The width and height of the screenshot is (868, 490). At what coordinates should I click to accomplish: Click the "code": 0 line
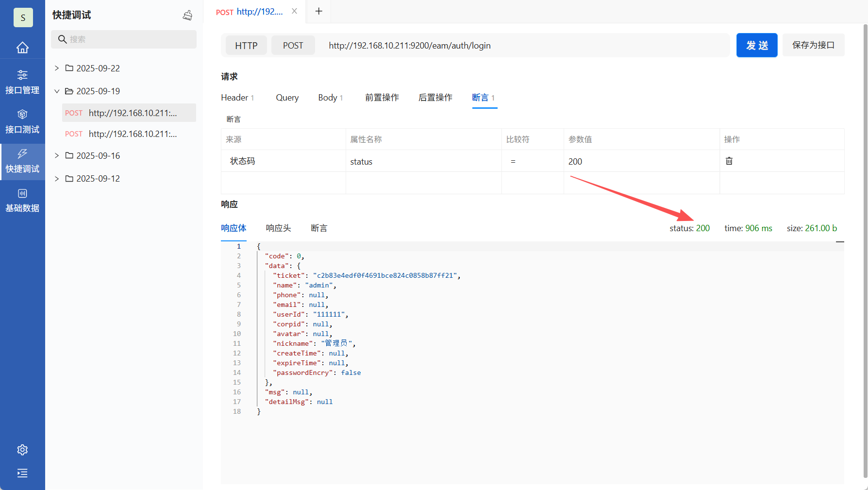click(284, 256)
